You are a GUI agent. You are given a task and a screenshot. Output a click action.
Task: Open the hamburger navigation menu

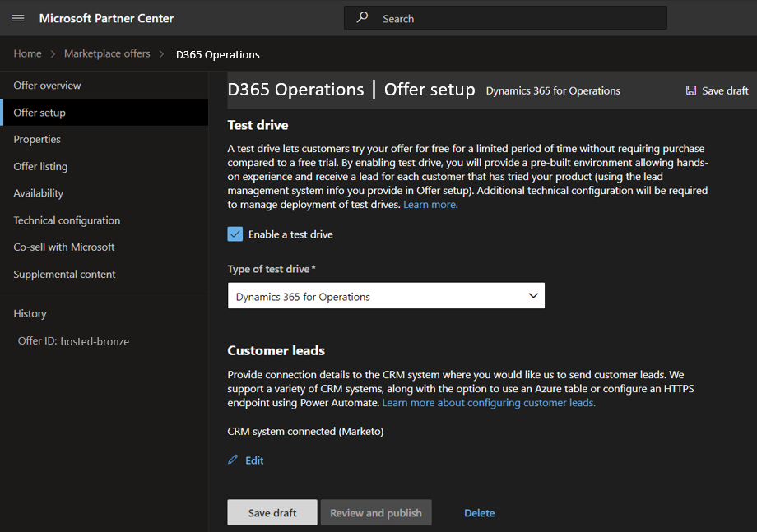[18, 18]
